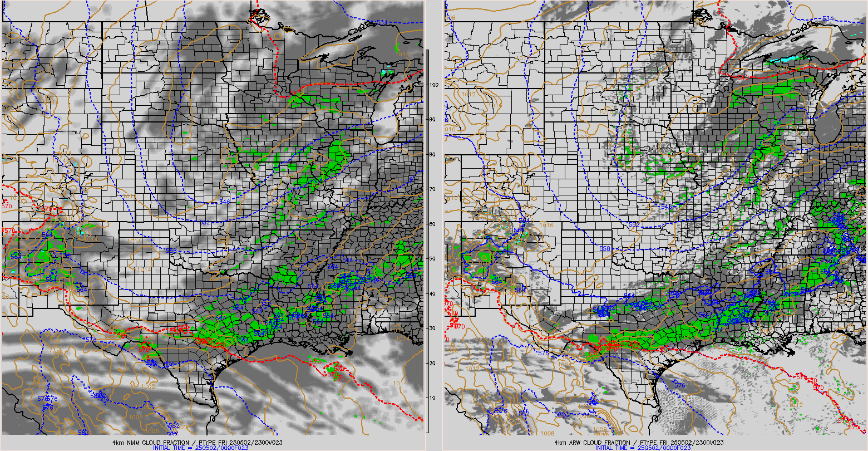
Task: Click the 20 value on cloud scale
Action: (x=432, y=363)
